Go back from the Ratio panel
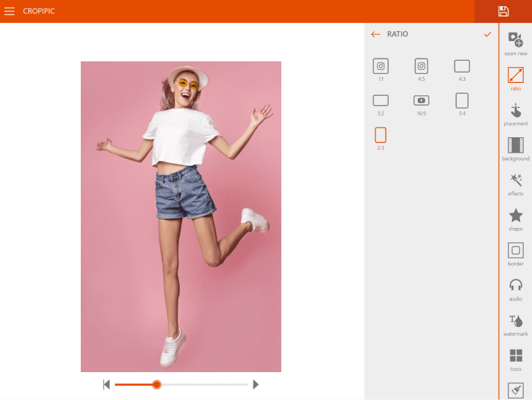Viewport: 532px width, 400px height. (376, 34)
